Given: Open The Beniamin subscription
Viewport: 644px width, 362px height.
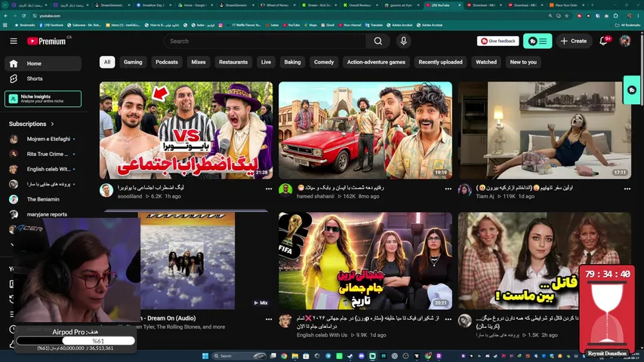Looking at the screenshot, I should pyautogui.click(x=43, y=199).
